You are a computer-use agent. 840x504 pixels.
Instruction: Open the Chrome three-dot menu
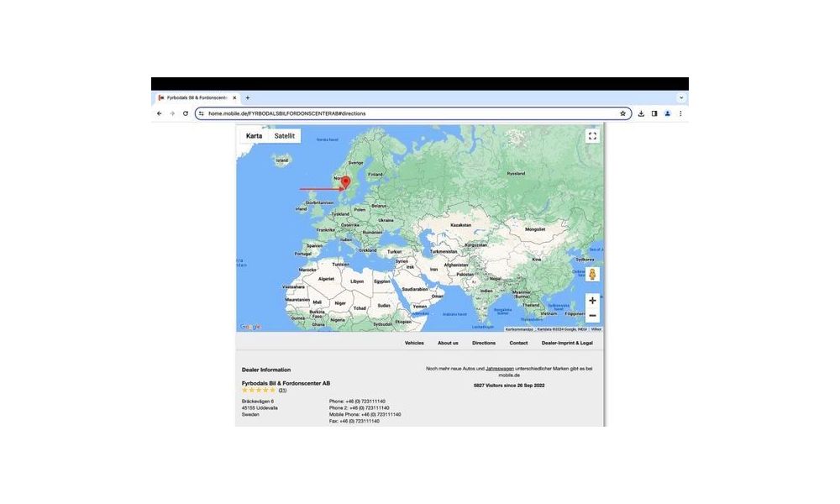click(680, 113)
